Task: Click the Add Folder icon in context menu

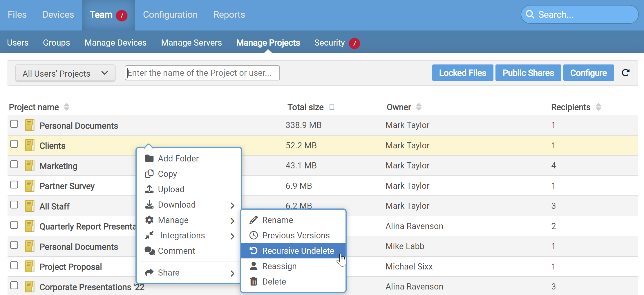Action: pyautogui.click(x=149, y=158)
